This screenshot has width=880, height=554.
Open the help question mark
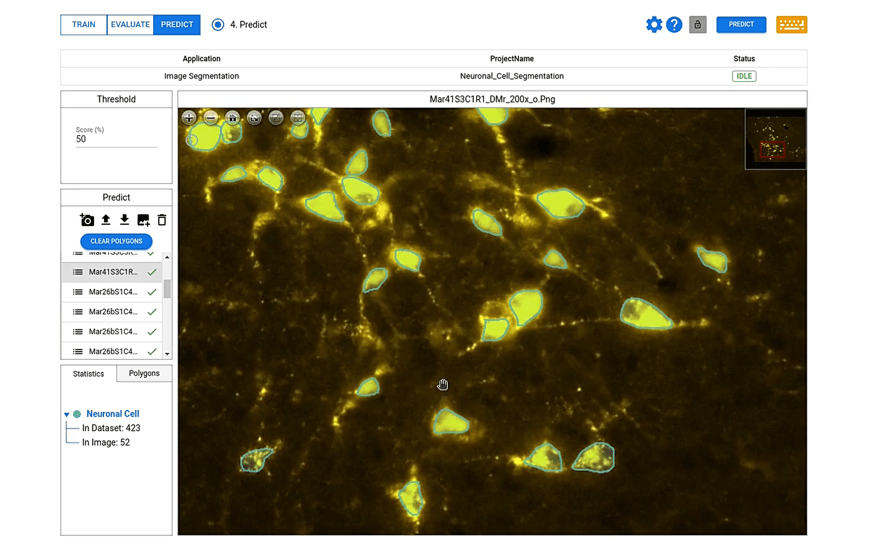[x=674, y=25]
